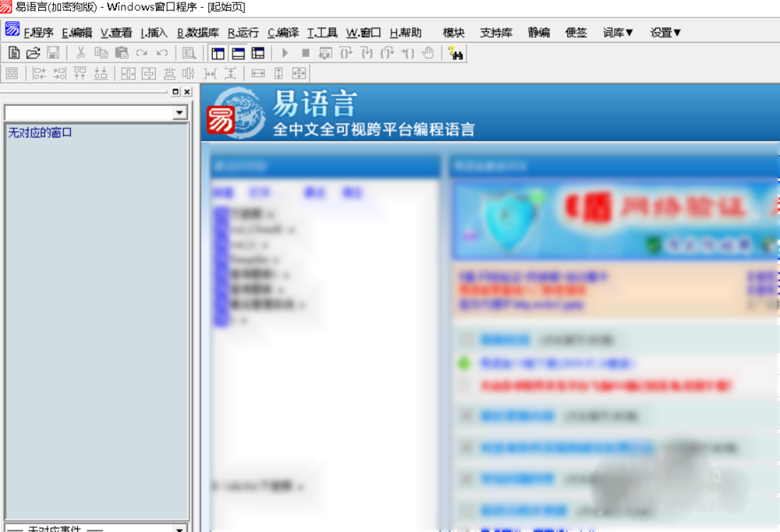780x532 pixels.
Task: Click the undo arrow icon
Action: point(161,53)
